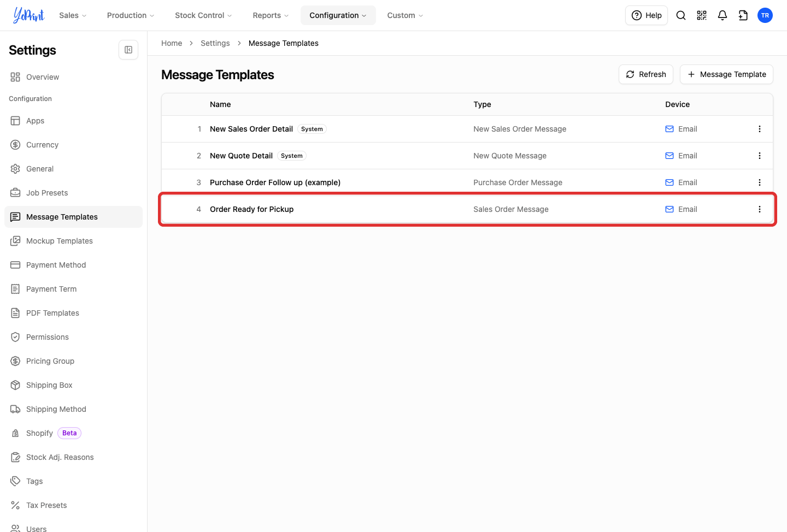The height and width of the screenshot is (532, 787).
Task: Expand the Stock Control dropdown menu
Action: click(x=203, y=15)
